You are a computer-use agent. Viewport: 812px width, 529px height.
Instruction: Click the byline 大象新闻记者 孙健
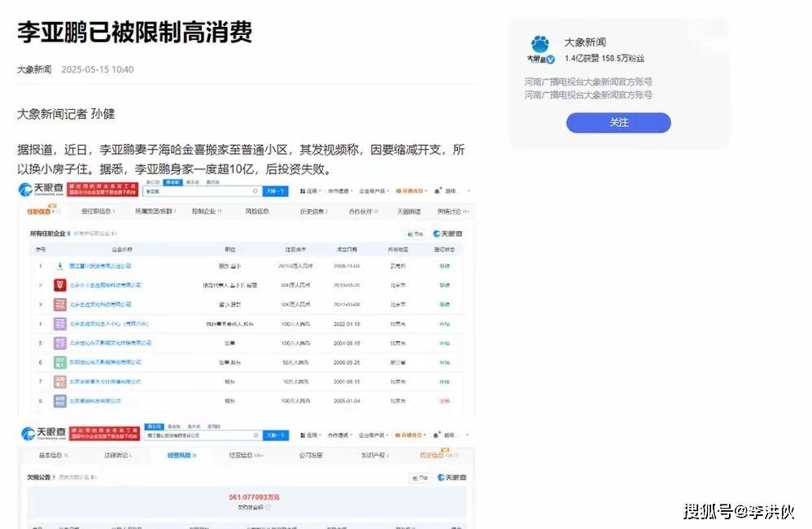pos(66,114)
